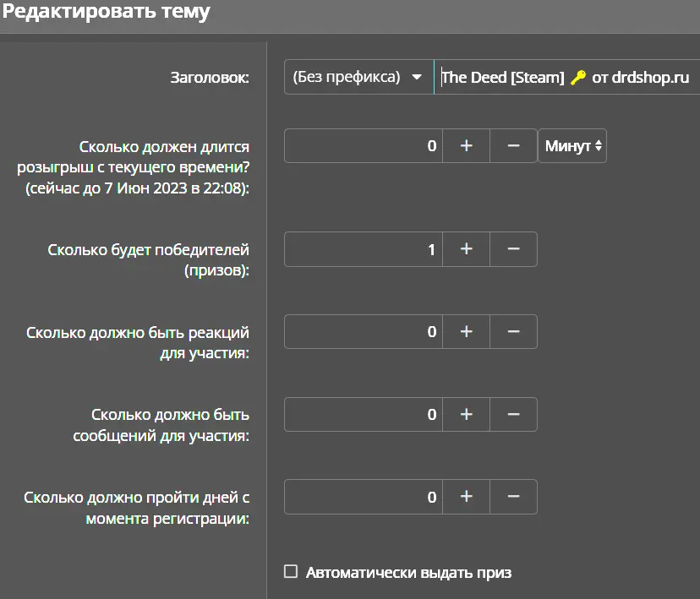Screen dimensions: 700x599
Task: Increase required reactions with plus icon
Action: [x=466, y=332]
